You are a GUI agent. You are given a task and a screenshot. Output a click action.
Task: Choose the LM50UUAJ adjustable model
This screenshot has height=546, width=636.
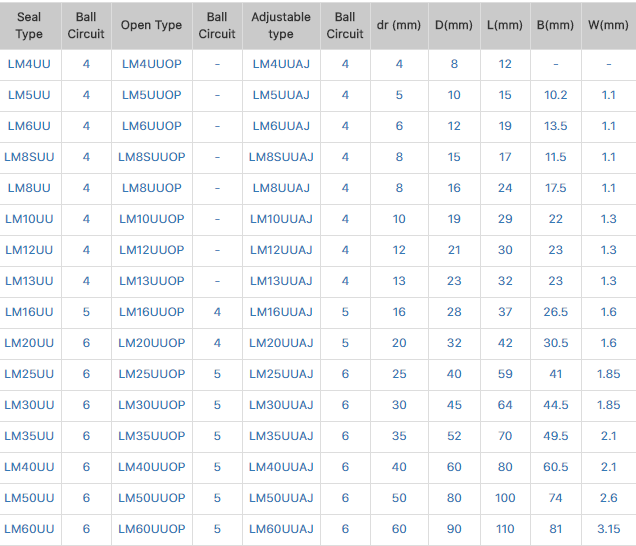point(281,498)
